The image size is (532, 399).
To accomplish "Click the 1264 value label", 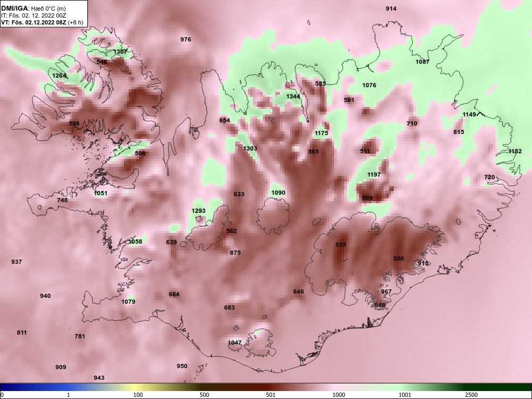I will (59, 76).
